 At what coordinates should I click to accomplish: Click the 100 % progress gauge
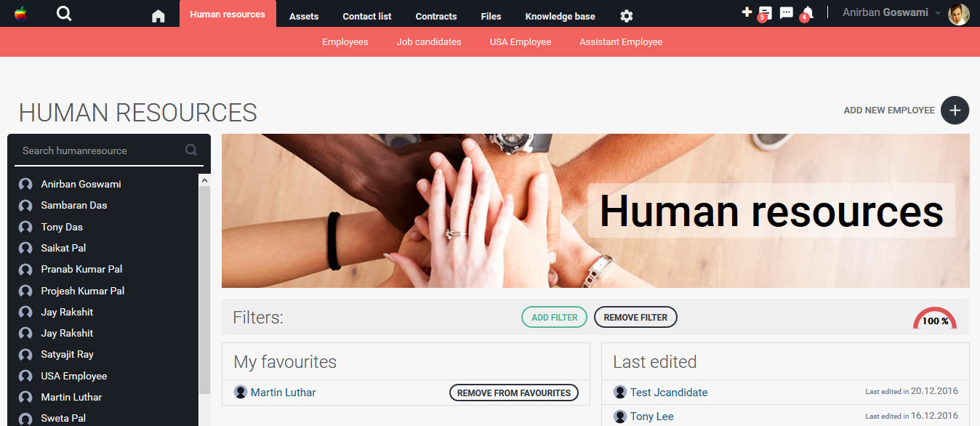(x=935, y=318)
